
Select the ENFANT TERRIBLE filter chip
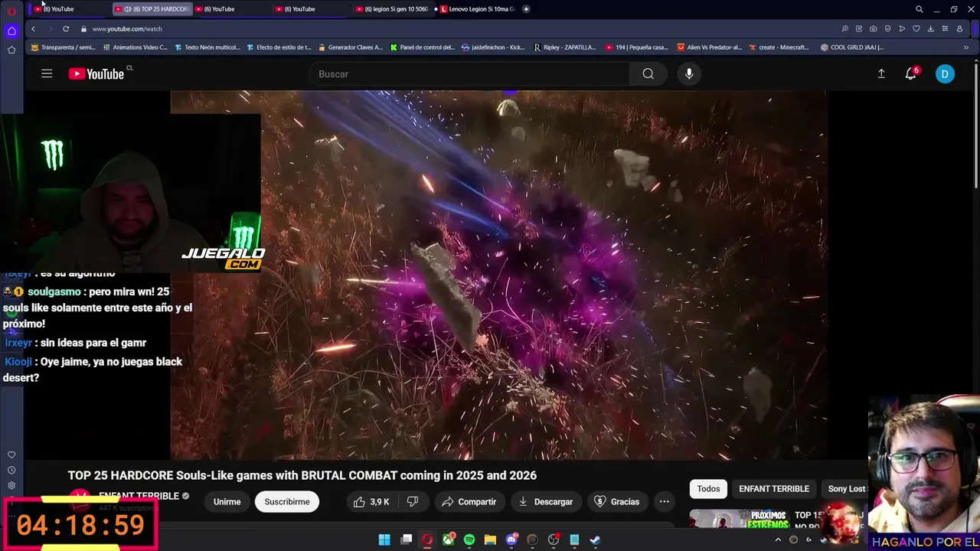point(774,488)
